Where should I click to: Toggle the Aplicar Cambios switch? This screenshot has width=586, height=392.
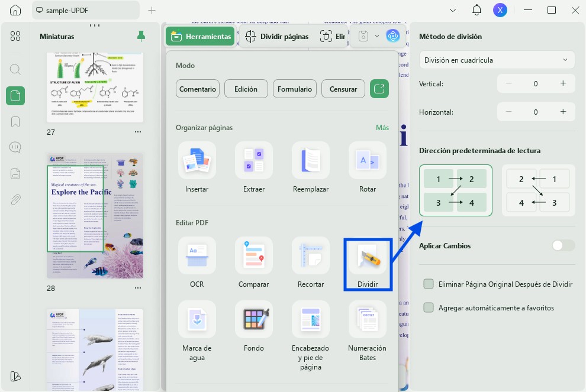563,245
